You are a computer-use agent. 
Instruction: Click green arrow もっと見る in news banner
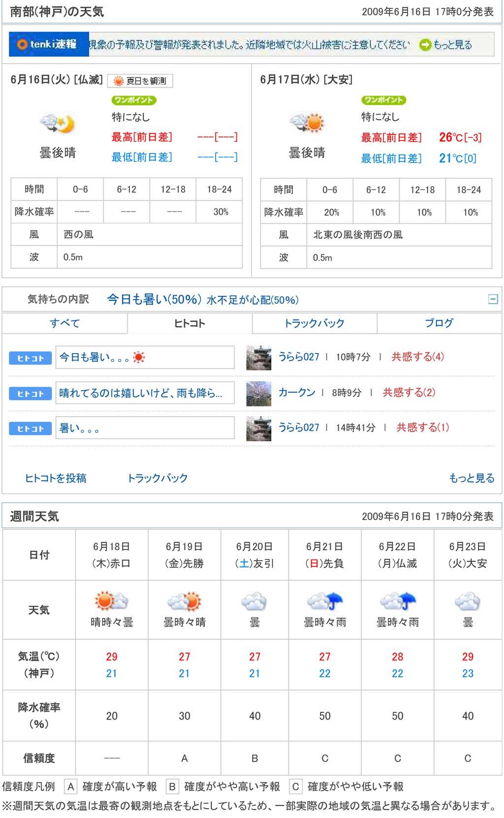[x=445, y=45]
